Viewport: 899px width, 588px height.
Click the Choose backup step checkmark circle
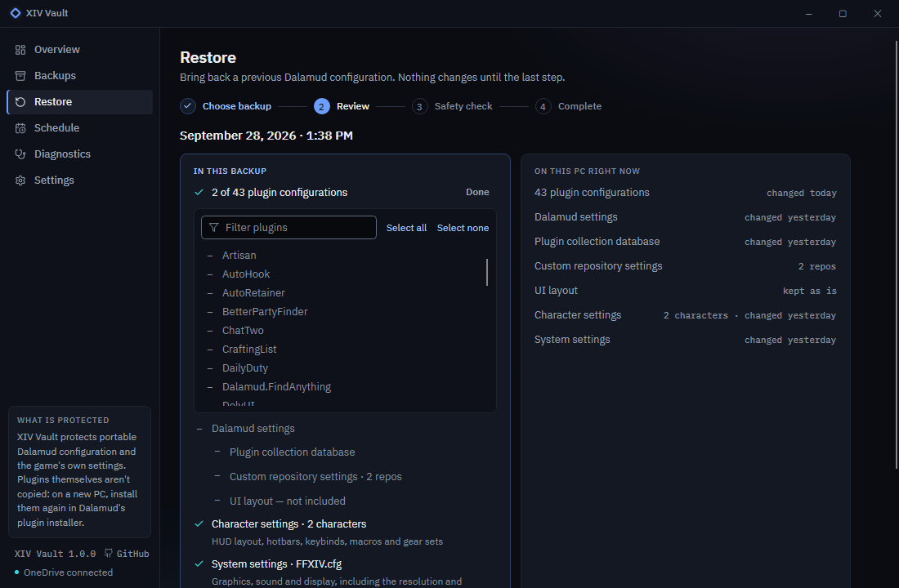click(187, 106)
